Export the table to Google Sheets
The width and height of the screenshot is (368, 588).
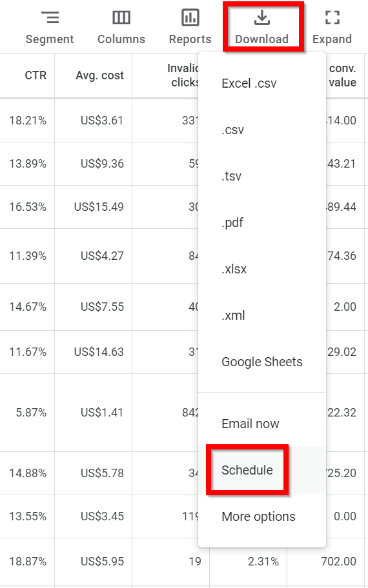click(x=261, y=362)
